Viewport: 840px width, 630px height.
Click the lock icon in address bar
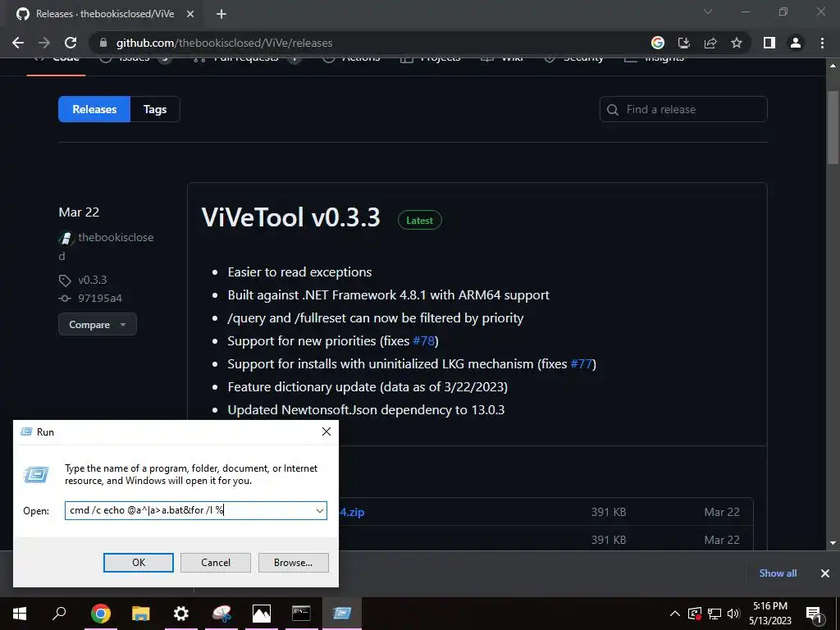pyautogui.click(x=103, y=43)
